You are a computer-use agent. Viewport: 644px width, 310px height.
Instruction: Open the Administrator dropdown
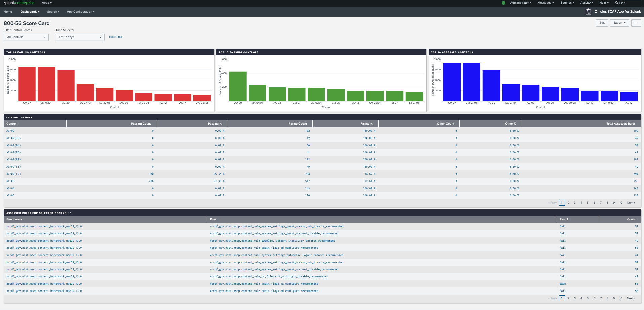(521, 3)
